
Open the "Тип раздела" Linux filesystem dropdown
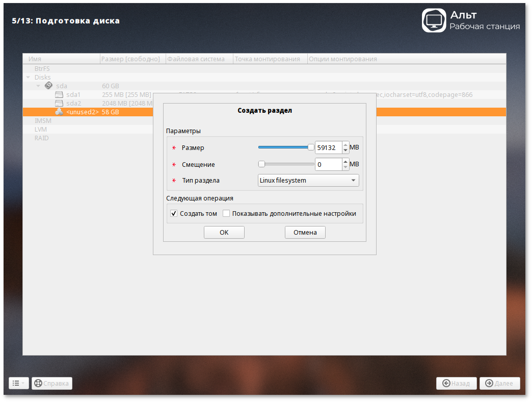point(308,181)
